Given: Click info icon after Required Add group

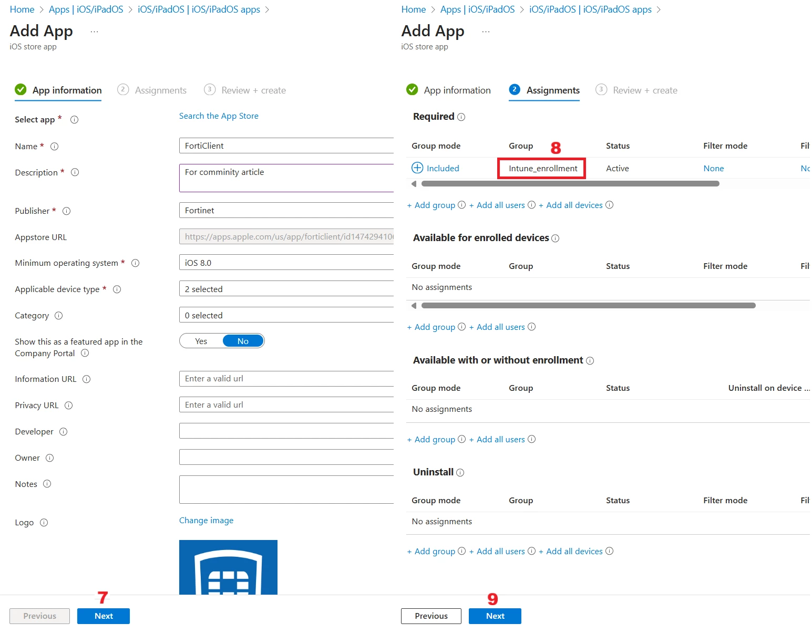Looking at the screenshot, I should pyautogui.click(x=461, y=205).
